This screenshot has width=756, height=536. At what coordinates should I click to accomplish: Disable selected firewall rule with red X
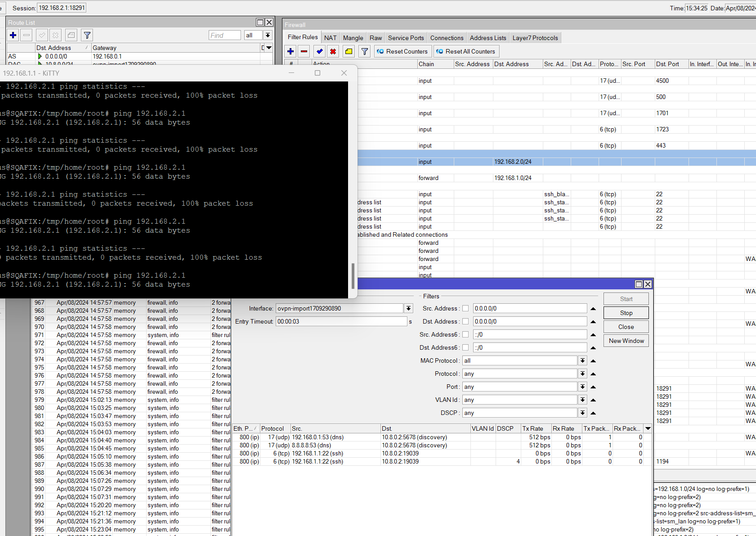(333, 51)
